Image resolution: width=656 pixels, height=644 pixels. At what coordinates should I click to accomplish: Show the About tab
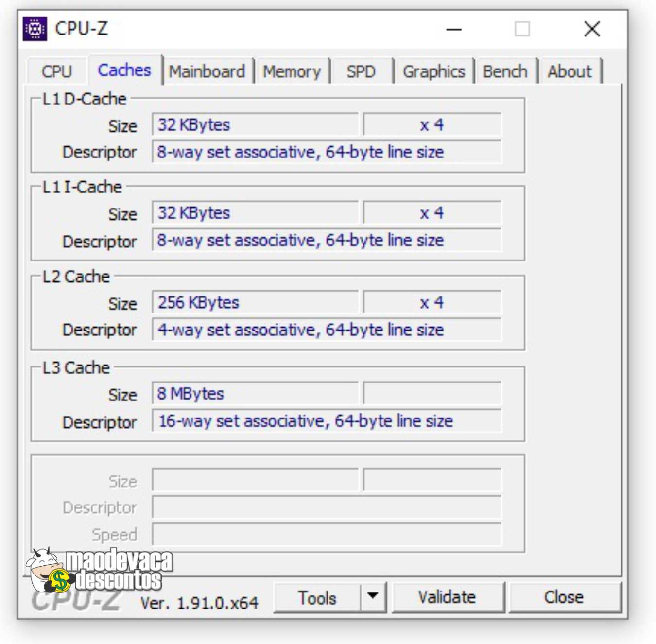(570, 71)
